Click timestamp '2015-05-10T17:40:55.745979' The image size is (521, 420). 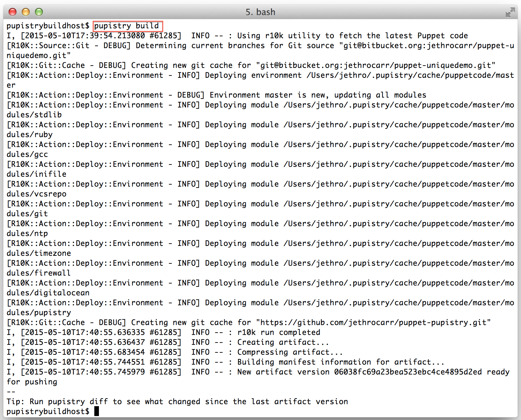click(85, 372)
